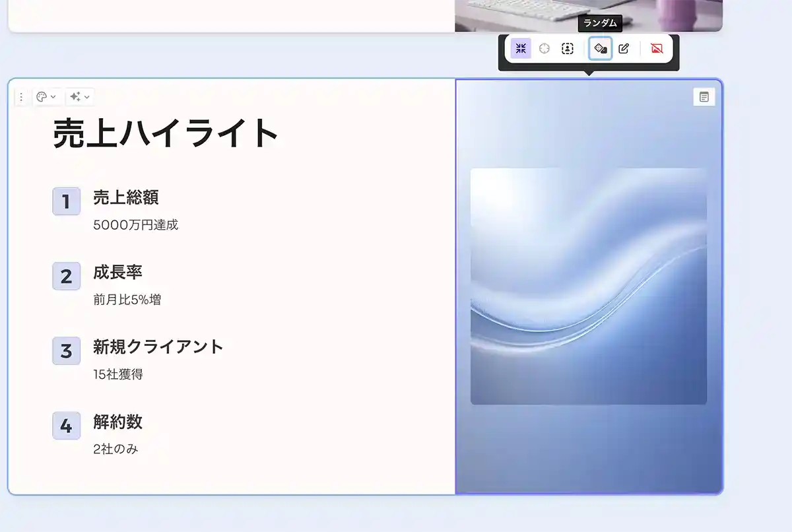Click the red remove image icon
792x532 pixels.
pos(657,48)
